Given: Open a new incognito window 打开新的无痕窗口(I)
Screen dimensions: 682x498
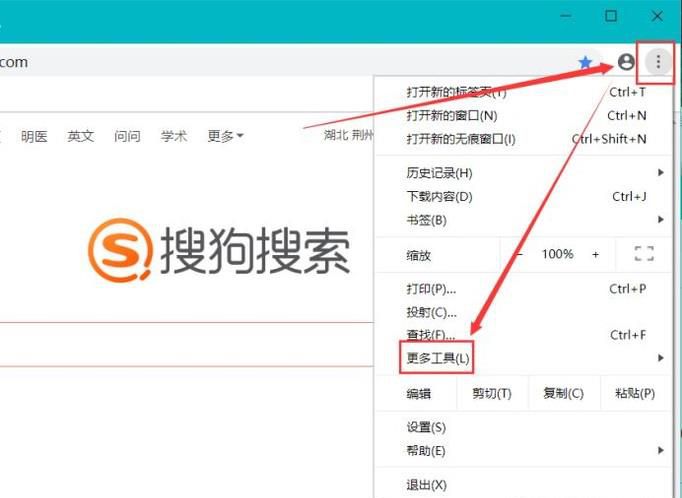Looking at the screenshot, I should click(523, 139).
